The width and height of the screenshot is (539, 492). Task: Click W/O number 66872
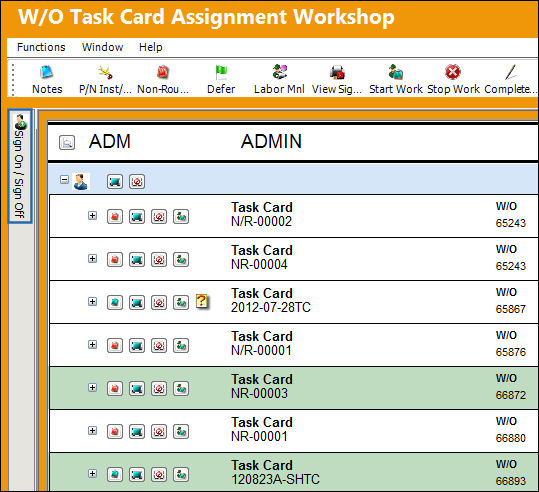510,395
